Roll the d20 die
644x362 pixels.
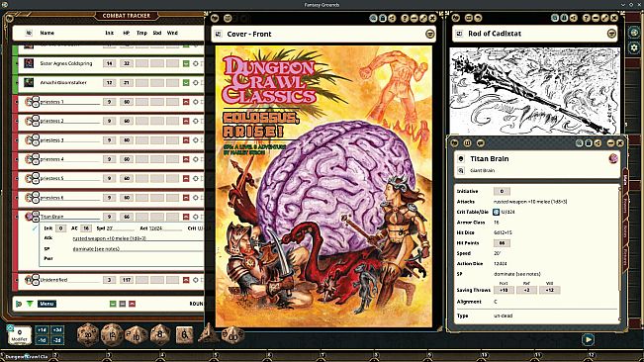pyautogui.click(x=87, y=335)
